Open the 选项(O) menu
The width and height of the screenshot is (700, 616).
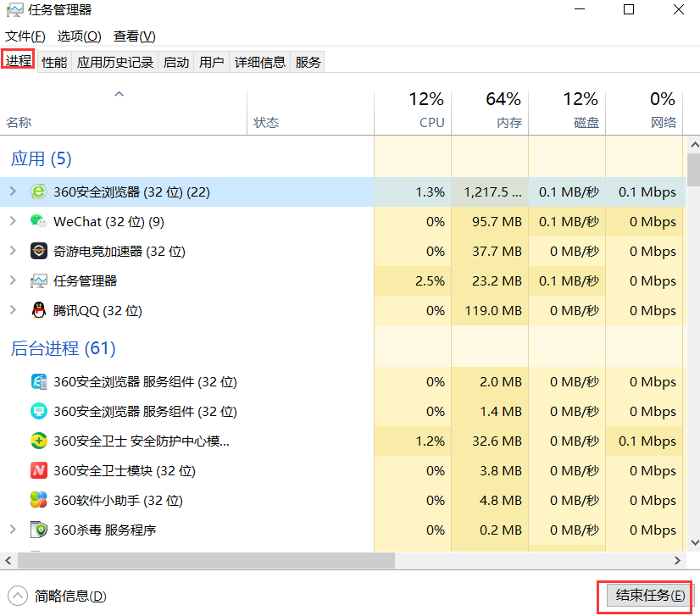pos(80,36)
